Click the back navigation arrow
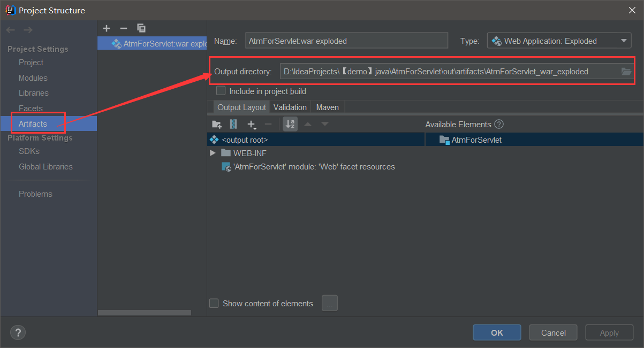Image resolution: width=644 pixels, height=348 pixels. pyautogui.click(x=11, y=29)
